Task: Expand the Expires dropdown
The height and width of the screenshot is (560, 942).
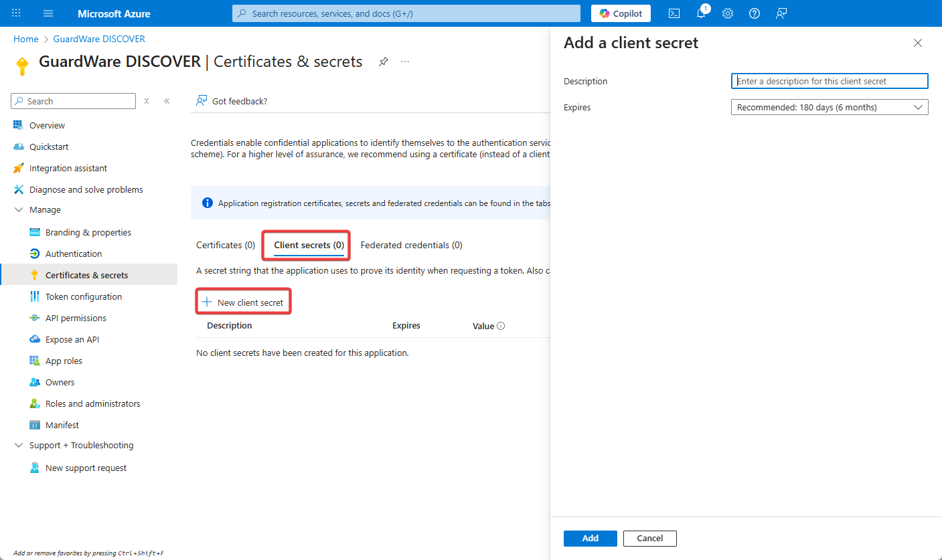Action: (x=829, y=107)
